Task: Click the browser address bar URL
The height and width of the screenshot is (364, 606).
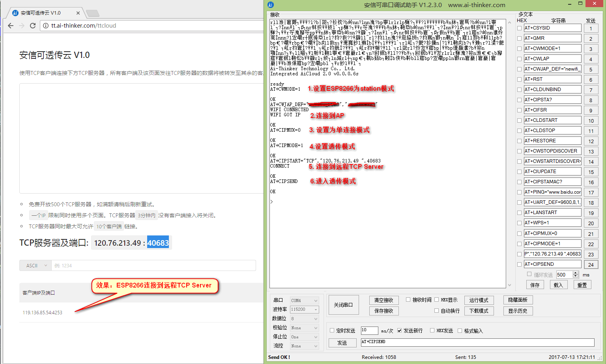Action: point(84,26)
